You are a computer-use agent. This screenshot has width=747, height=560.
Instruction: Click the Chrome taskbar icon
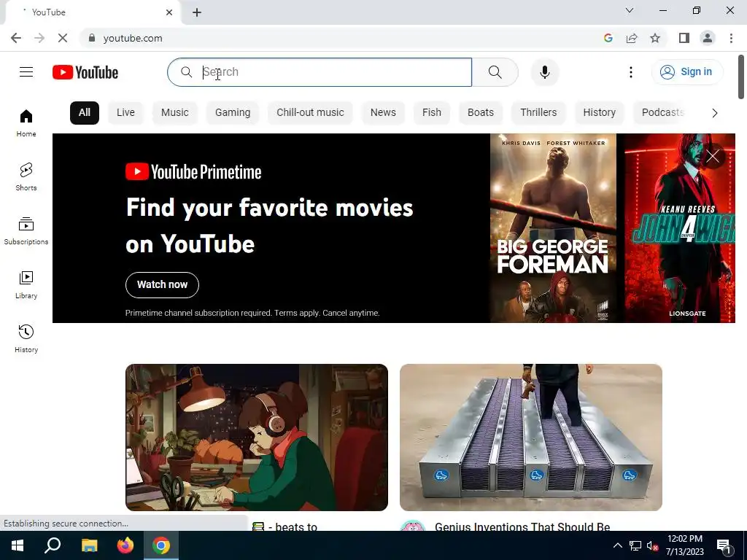(161, 545)
